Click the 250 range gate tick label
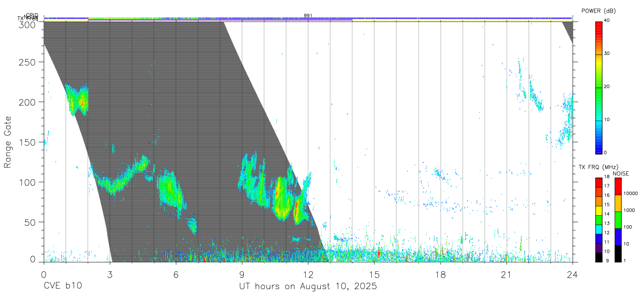The width and height of the screenshot is (644, 297). (x=27, y=62)
